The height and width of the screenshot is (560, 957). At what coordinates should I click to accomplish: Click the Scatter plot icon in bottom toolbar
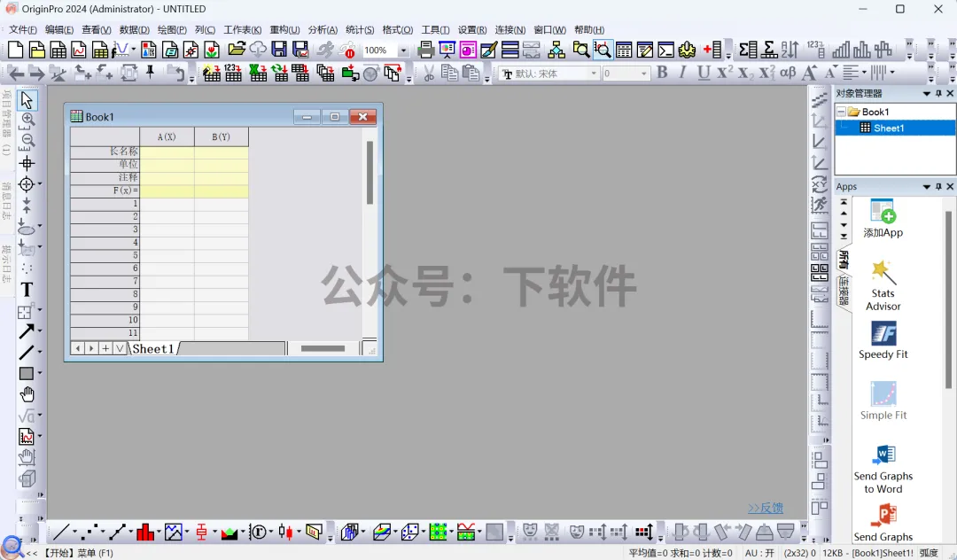click(89, 532)
